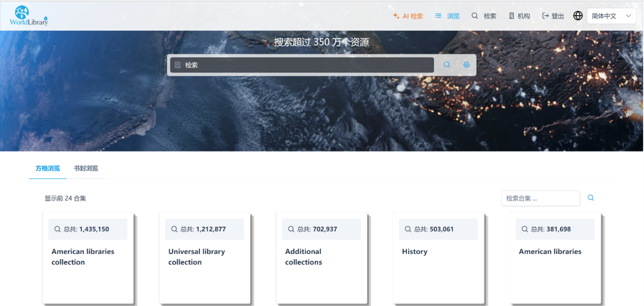644x306 pixels.
Task: Click 总共: 381,698 count box
Action: [555, 229]
